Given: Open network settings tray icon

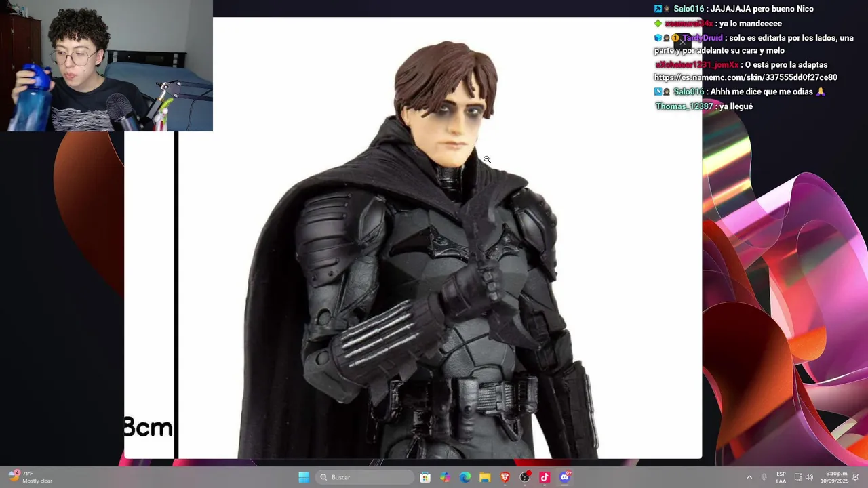Looking at the screenshot, I should (798, 477).
